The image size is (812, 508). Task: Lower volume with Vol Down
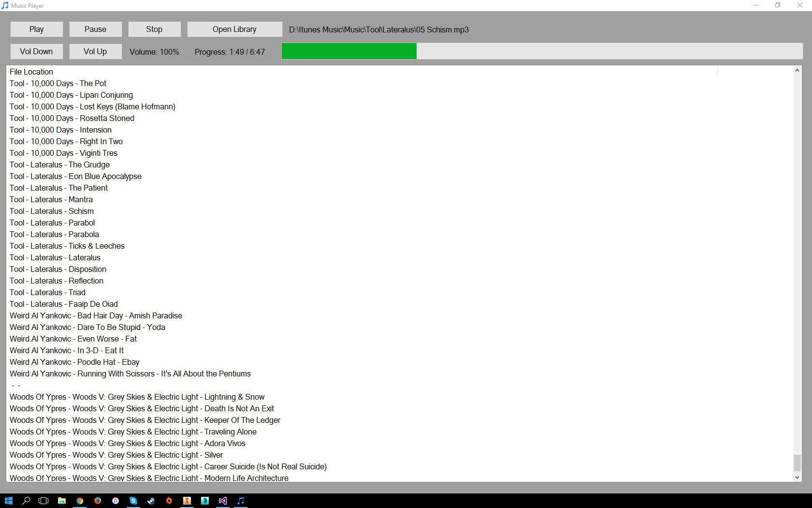(x=37, y=51)
